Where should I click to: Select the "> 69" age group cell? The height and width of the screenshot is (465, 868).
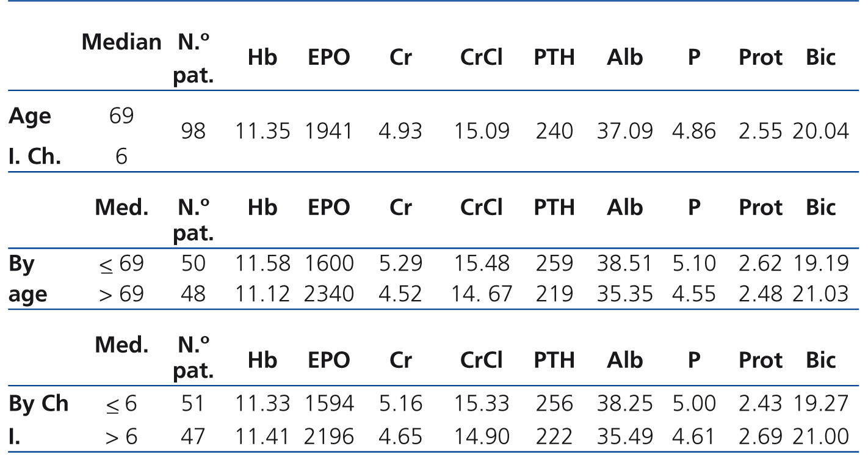click(x=121, y=294)
